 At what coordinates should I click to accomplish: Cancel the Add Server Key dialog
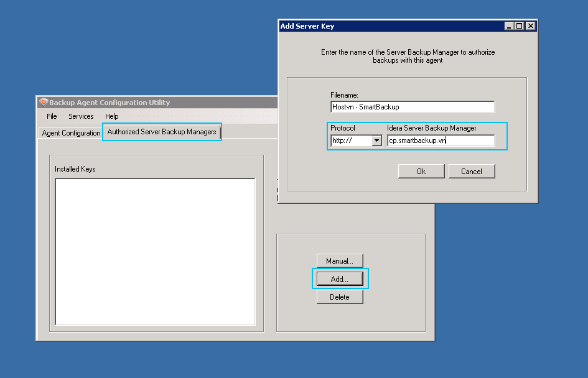[472, 171]
